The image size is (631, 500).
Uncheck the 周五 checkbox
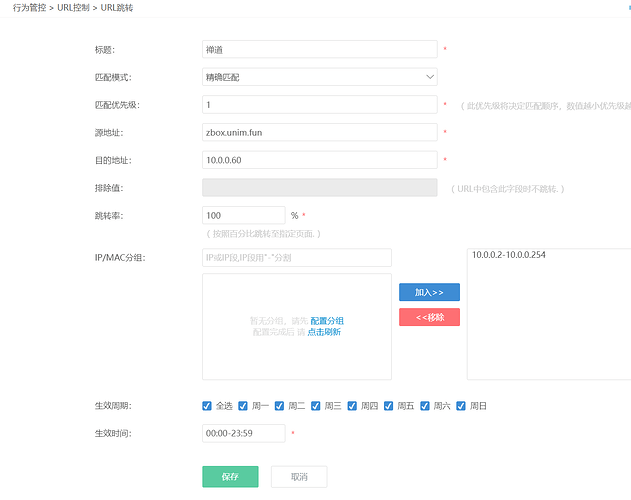(x=388, y=406)
